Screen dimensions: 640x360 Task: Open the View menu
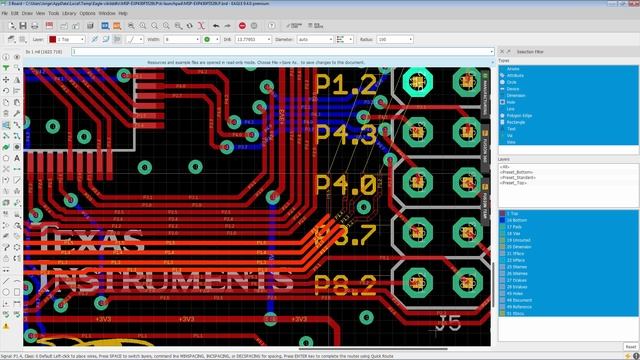point(40,13)
